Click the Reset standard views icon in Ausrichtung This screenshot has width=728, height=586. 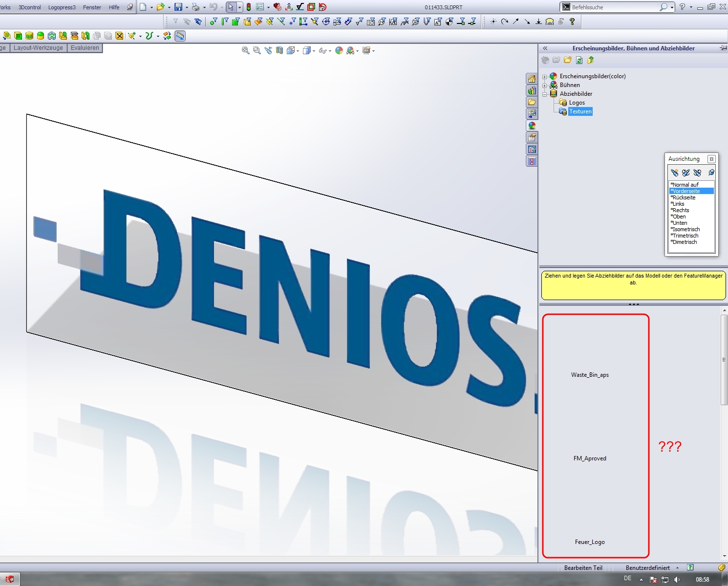(x=697, y=173)
